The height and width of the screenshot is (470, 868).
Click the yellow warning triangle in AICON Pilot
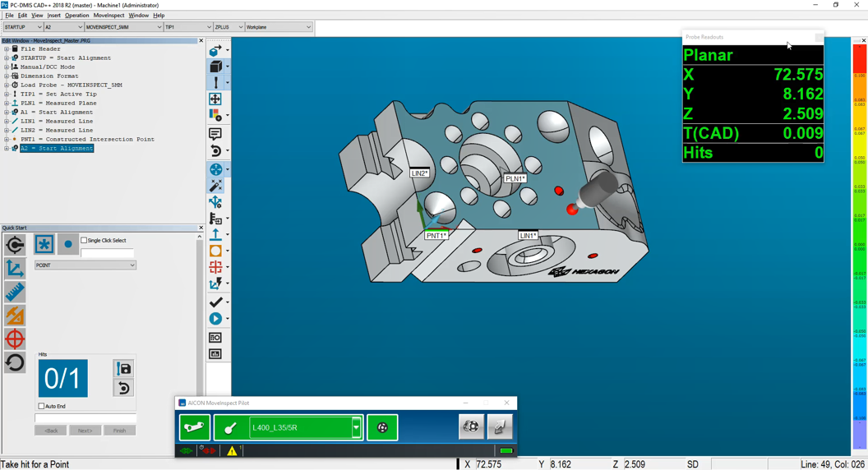tap(232, 450)
